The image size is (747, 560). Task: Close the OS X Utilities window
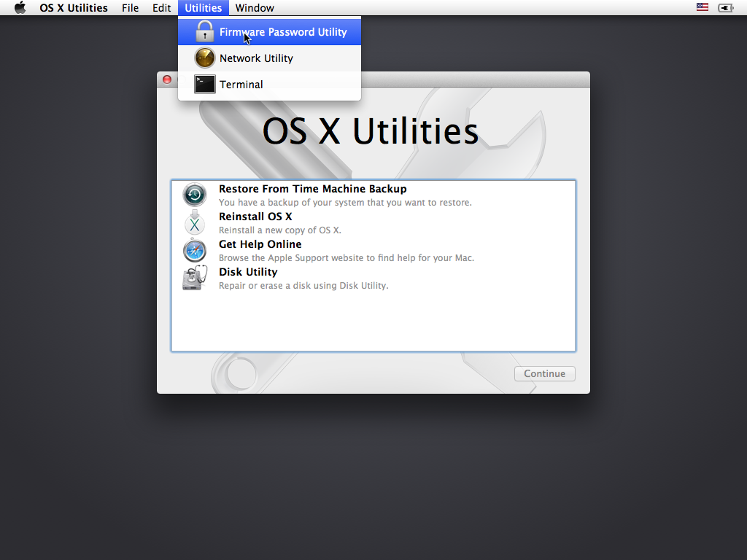point(166,79)
